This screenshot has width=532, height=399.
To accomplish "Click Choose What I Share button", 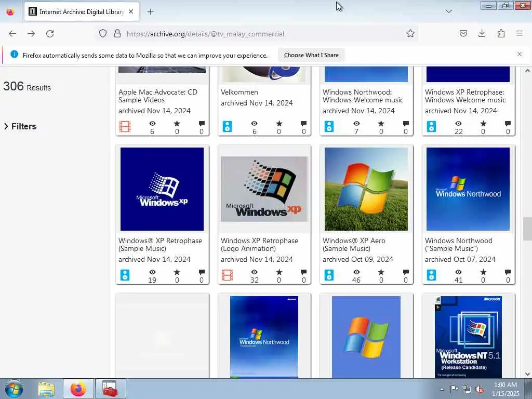I will coord(311,55).
